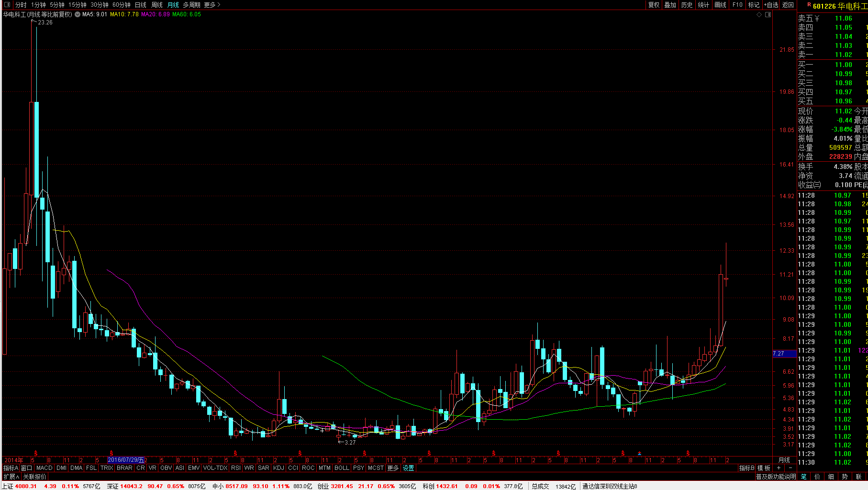868x490 pixels.
Task: Open 模板 template menu
Action: click(x=764, y=468)
